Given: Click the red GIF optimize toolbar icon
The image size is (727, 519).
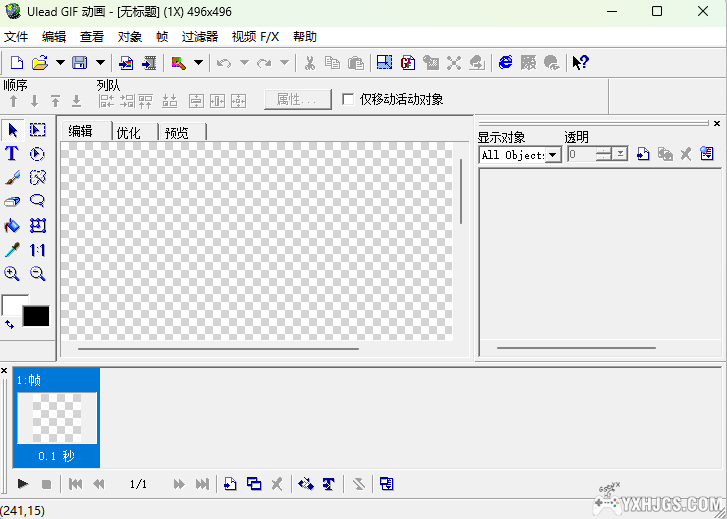Looking at the screenshot, I should click(x=408, y=63).
